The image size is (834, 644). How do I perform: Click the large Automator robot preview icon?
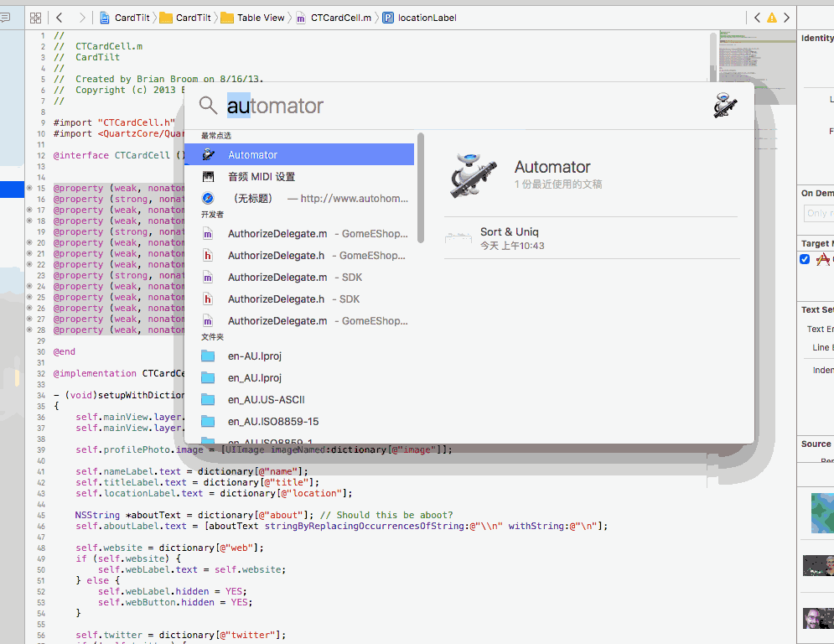coord(474,175)
